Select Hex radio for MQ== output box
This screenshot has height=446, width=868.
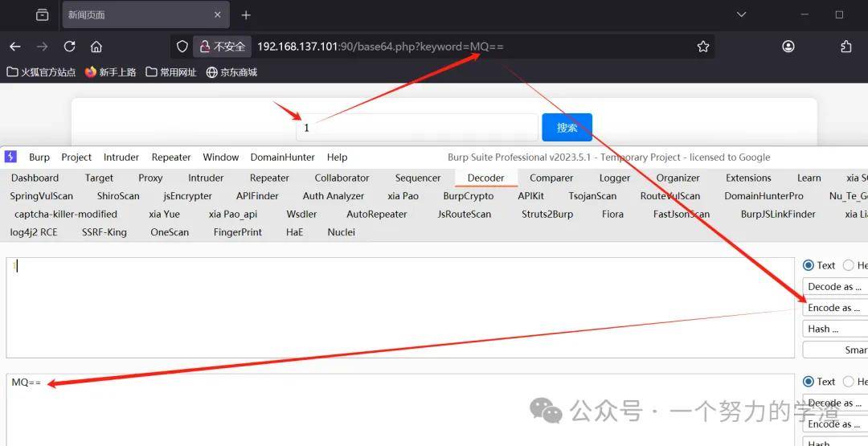click(848, 382)
